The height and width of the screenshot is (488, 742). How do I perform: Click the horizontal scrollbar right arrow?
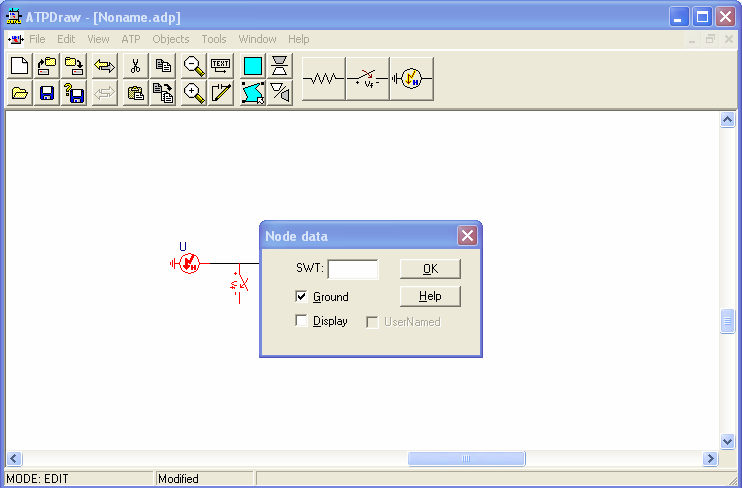(710, 458)
